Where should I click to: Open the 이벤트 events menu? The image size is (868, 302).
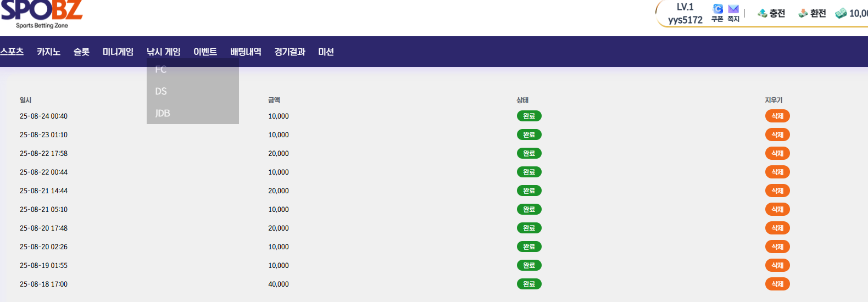point(205,52)
